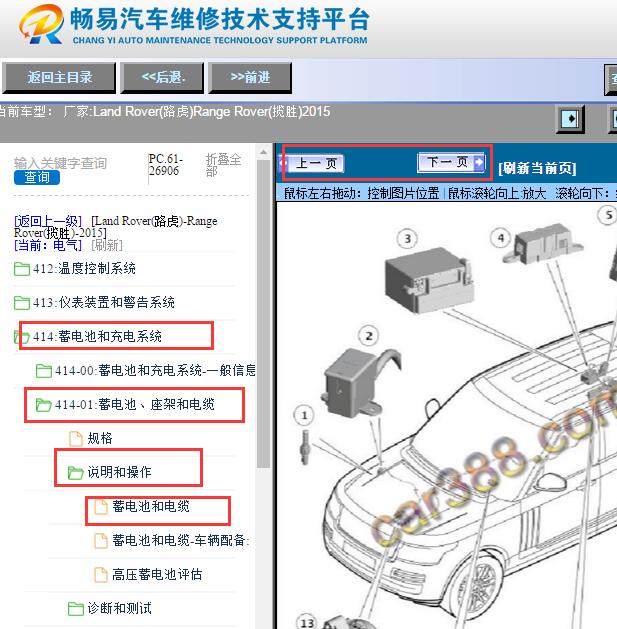The width and height of the screenshot is (617, 629).
Task: Click the folder icon beside 413:仪表装置和警告系统
Action: pyautogui.click(x=22, y=303)
